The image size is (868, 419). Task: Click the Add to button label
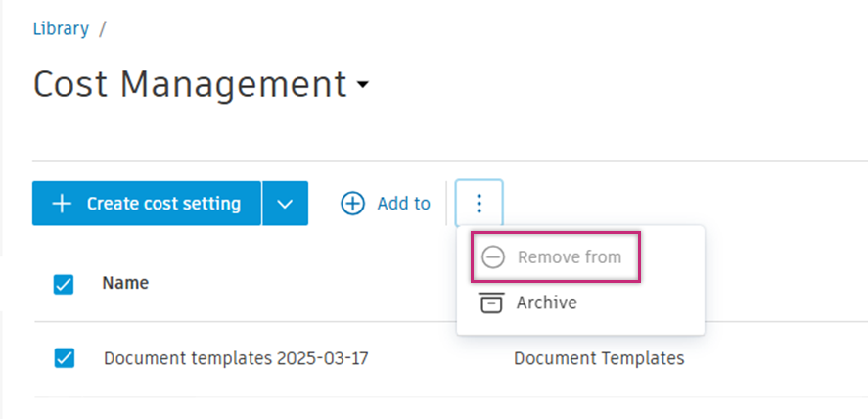point(403,204)
